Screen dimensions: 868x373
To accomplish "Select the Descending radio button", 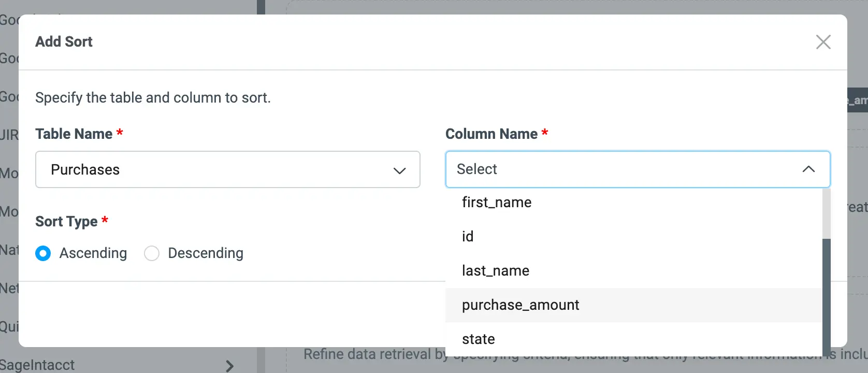I will click(x=152, y=253).
